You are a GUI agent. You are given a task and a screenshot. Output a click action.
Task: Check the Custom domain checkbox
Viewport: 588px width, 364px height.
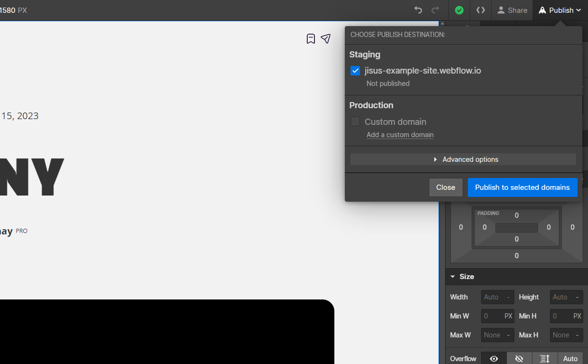(x=355, y=121)
